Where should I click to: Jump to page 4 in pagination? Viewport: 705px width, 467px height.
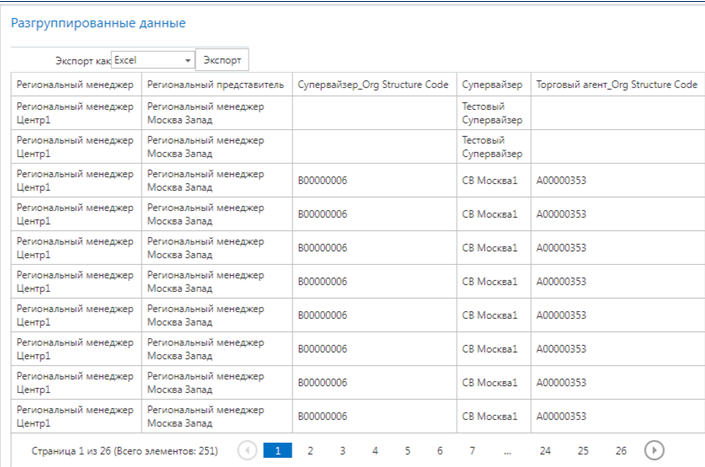tap(375, 451)
